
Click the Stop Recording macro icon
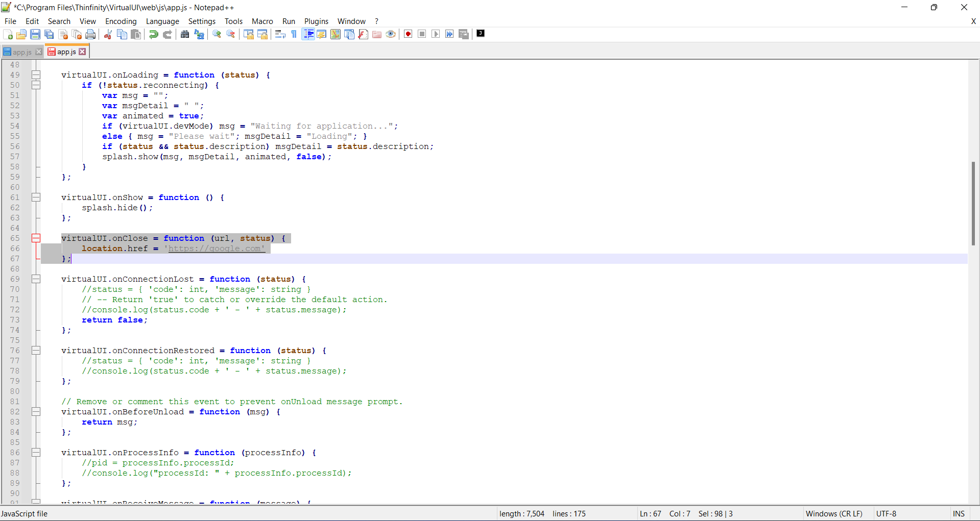[x=422, y=34]
